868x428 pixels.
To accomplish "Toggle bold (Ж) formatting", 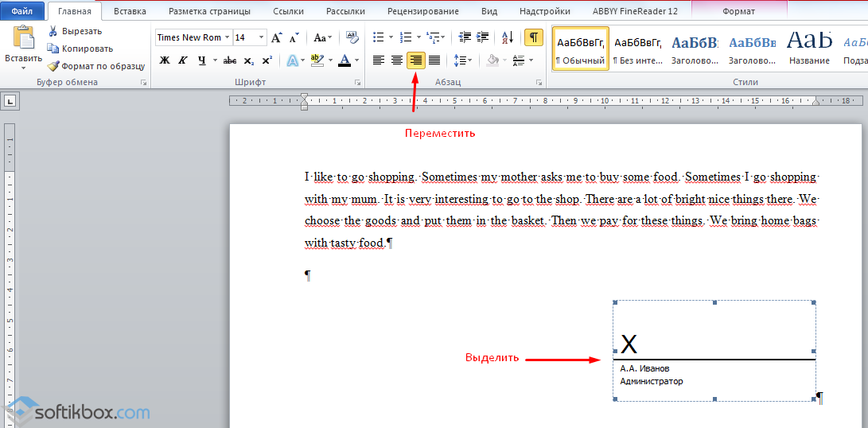I will (x=165, y=60).
